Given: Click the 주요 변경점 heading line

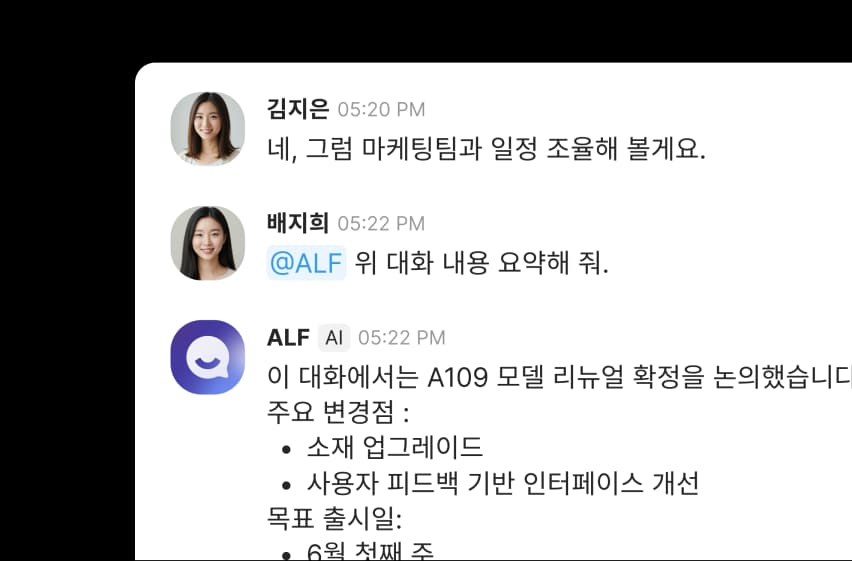Looking at the screenshot, I should (x=337, y=412).
